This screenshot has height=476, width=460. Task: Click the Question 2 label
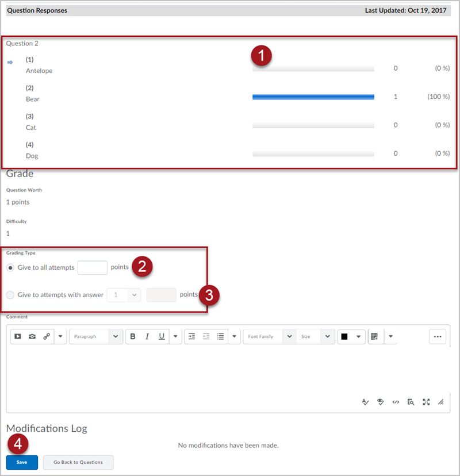tap(22, 44)
